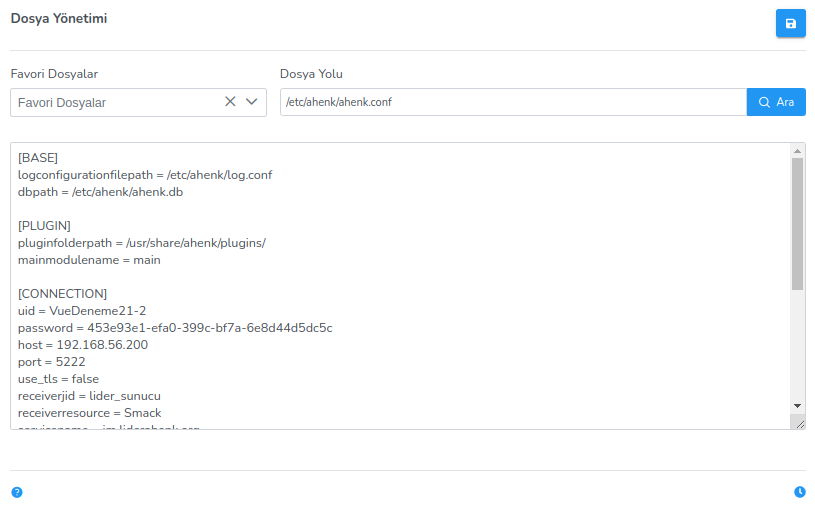Click the blue save floppy disk icon
This screenshot has width=815, height=516.
tap(790, 23)
